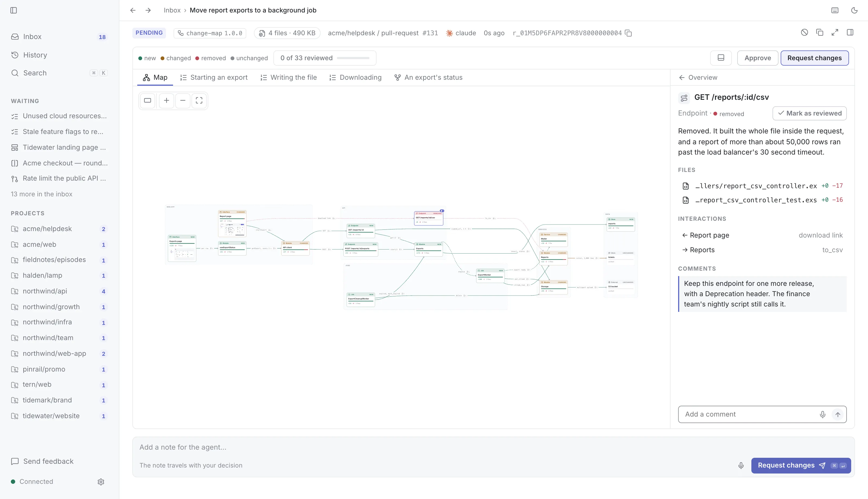Screen dimensions: 868x499
Task: Collapse the left sidebar panel icon
Action: pos(14,10)
